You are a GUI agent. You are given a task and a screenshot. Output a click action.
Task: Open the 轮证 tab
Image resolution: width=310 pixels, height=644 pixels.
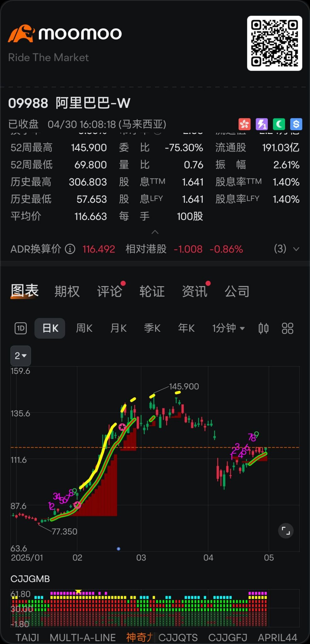[x=152, y=291]
